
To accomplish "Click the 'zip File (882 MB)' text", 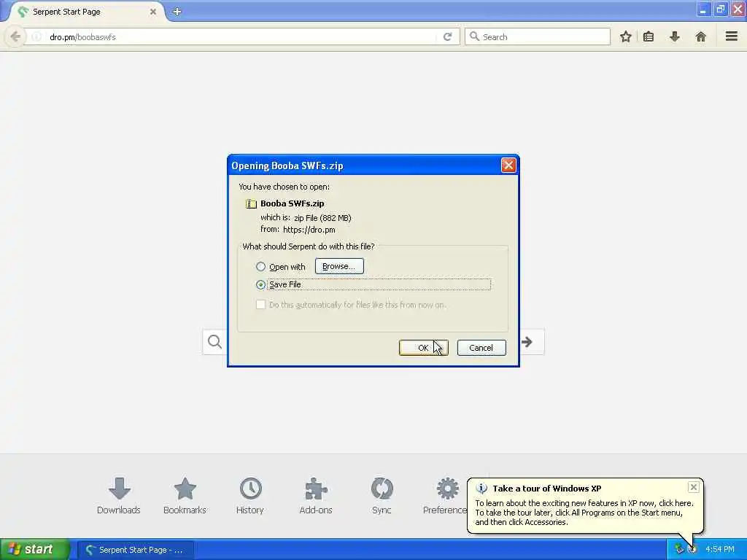I will (x=322, y=218).
